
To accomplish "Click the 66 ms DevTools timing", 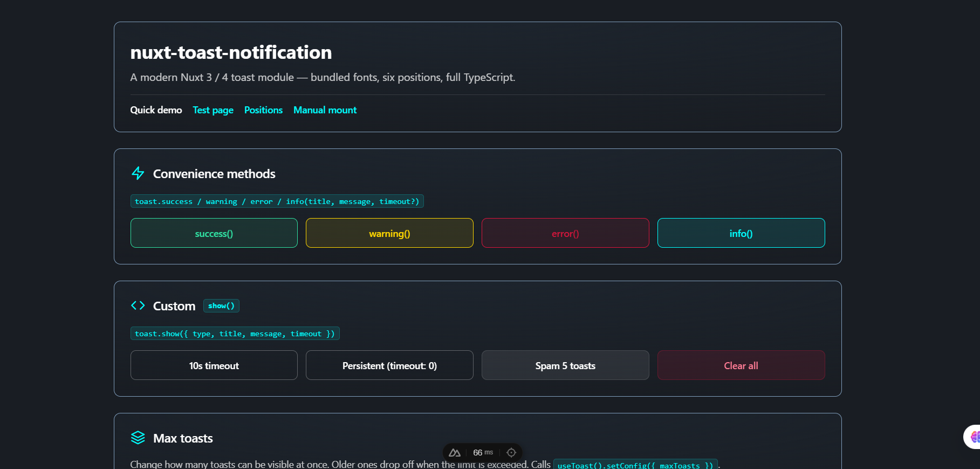I will click(483, 452).
